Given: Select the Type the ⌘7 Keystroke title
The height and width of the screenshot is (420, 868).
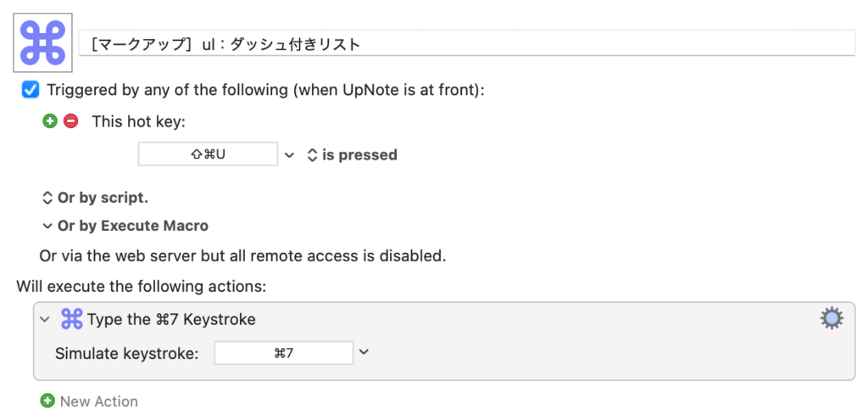Looking at the screenshot, I should click(171, 320).
